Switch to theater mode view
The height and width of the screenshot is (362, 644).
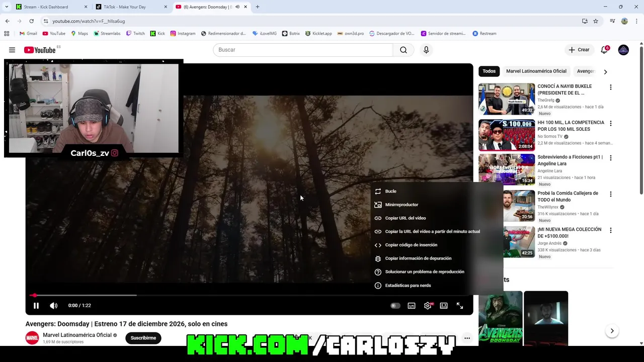(444, 306)
